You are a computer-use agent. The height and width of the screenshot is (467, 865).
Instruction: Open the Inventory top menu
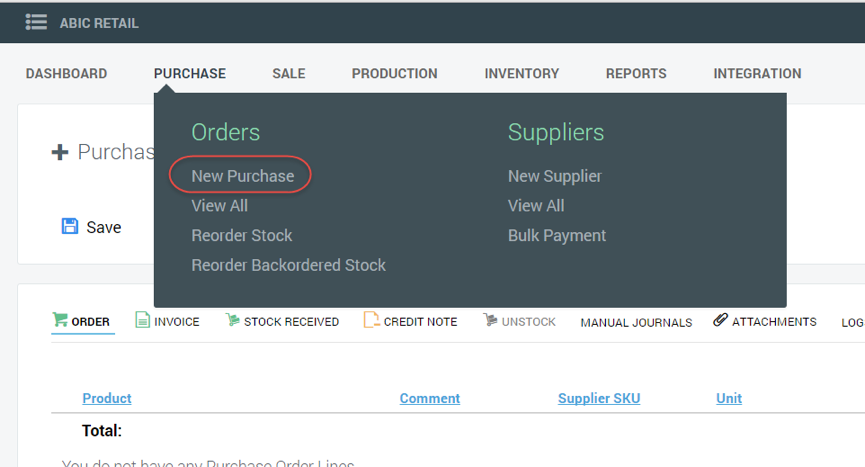(x=521, y=73)
